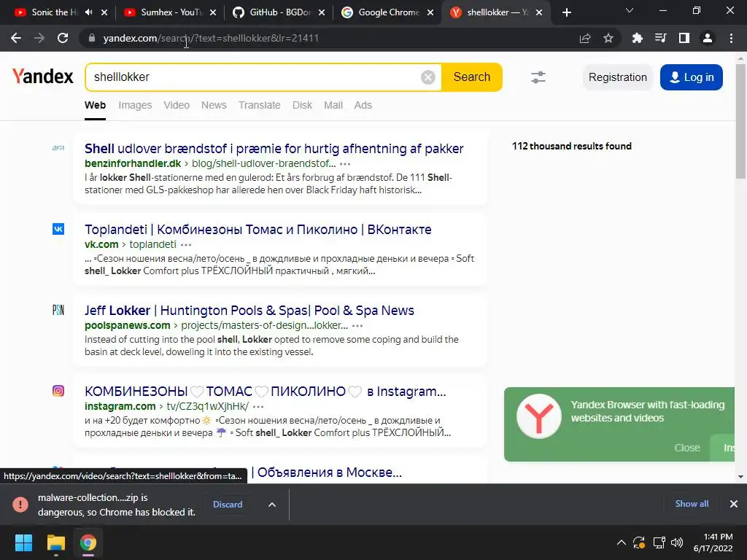747x560 pixels.
Task: Clear the Yandex search box text
Action: click(427, 77)
